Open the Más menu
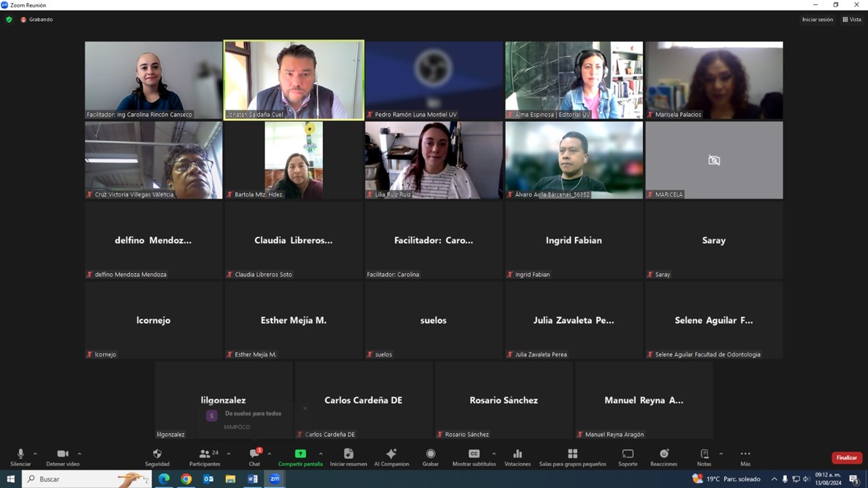The width and height of the screenshot is (868, 488). (x=745, y=454)
